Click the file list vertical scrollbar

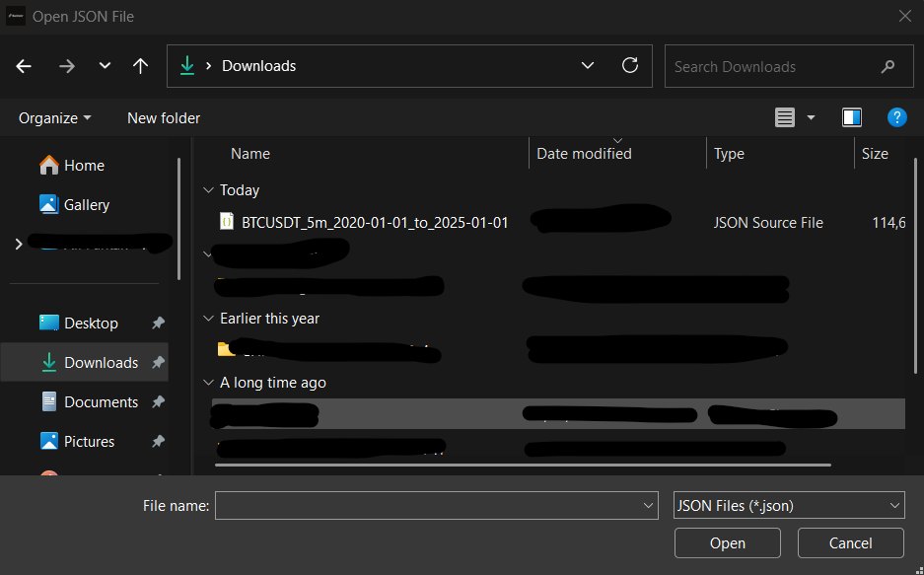[915, 265]
